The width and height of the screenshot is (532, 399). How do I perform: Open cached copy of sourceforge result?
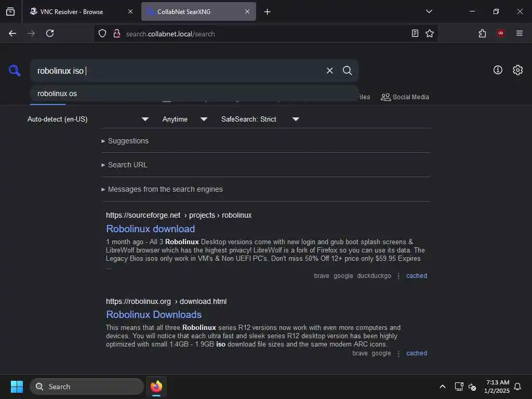[417, 276]
